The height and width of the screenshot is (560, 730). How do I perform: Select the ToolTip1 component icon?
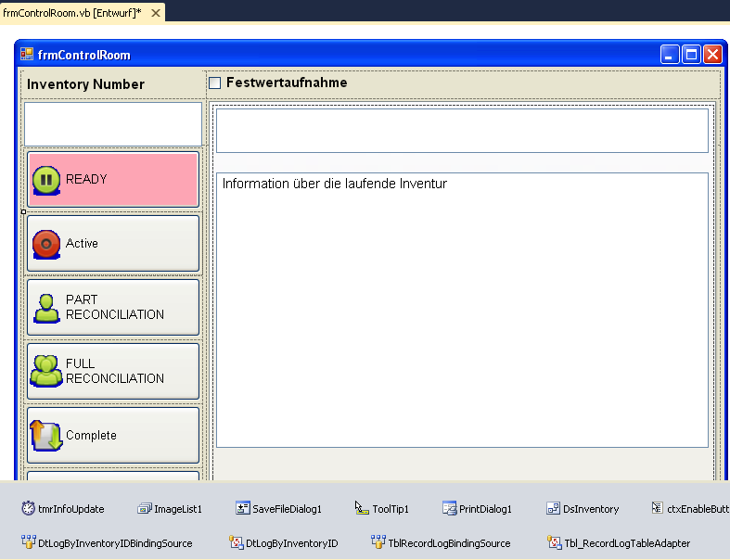(x=362, y=508)
